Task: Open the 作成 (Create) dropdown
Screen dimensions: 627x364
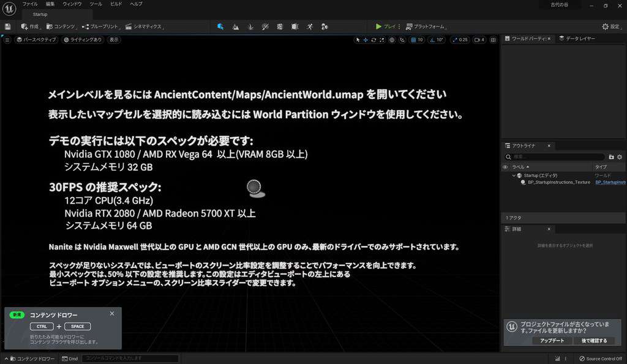Action: coord(30,26)
